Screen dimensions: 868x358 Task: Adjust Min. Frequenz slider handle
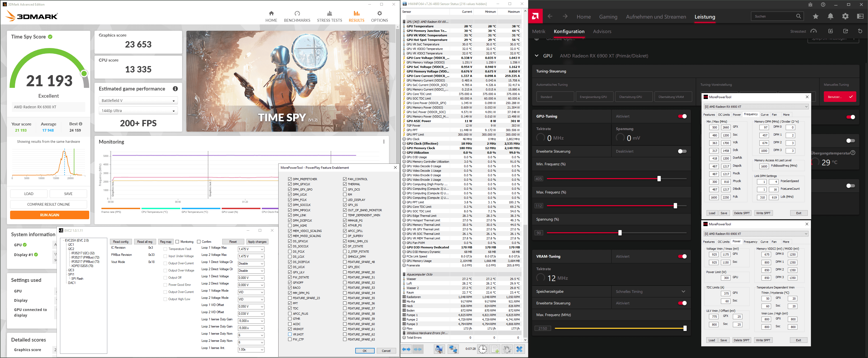click(x=659, y=179)
